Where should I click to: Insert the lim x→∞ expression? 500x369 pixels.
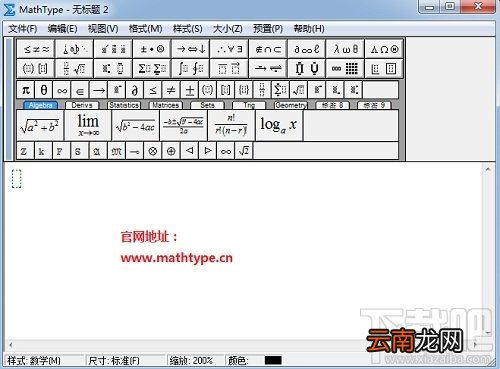coord(88,125)
